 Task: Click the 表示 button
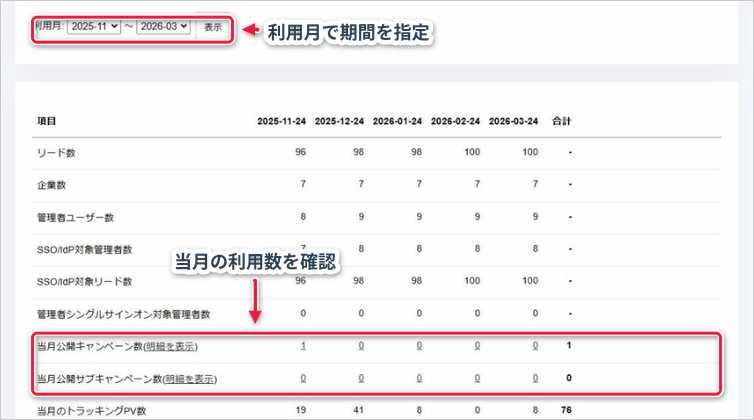(213, 27)
